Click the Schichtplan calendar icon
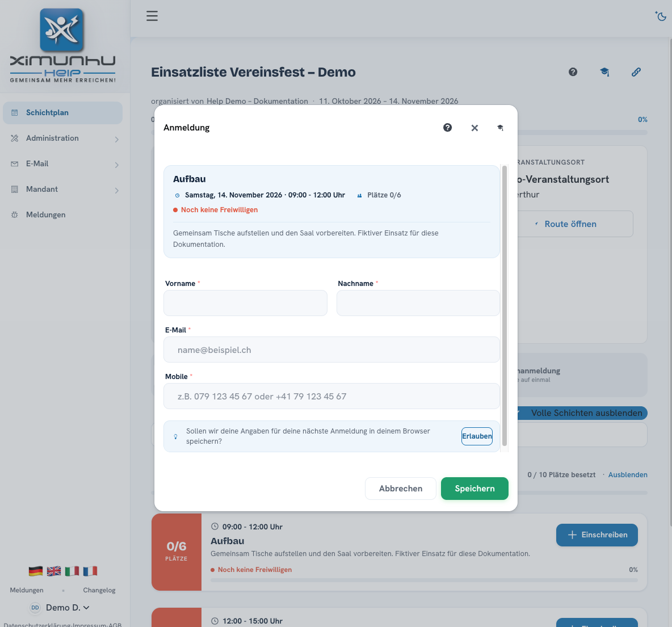 (15, 113)
